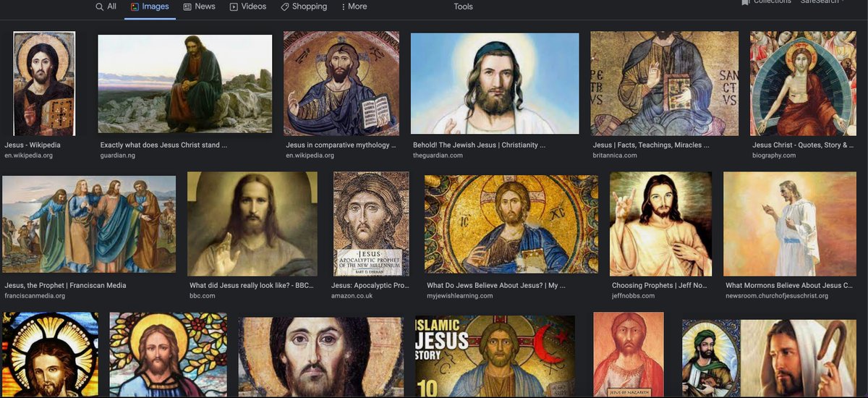Image resolution: width=868 pixels, height=398 pixels.
Task: Click the 'Jesus - Wikipedia' title link
Action: (x=33, y=145)
